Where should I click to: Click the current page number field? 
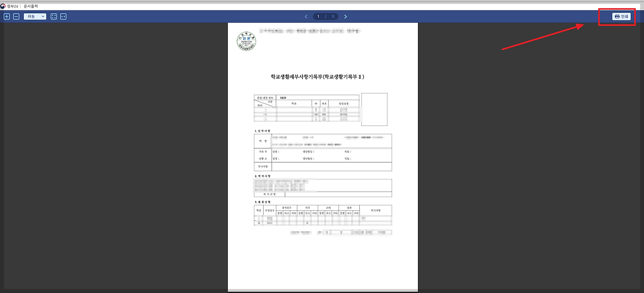point(319,17)
